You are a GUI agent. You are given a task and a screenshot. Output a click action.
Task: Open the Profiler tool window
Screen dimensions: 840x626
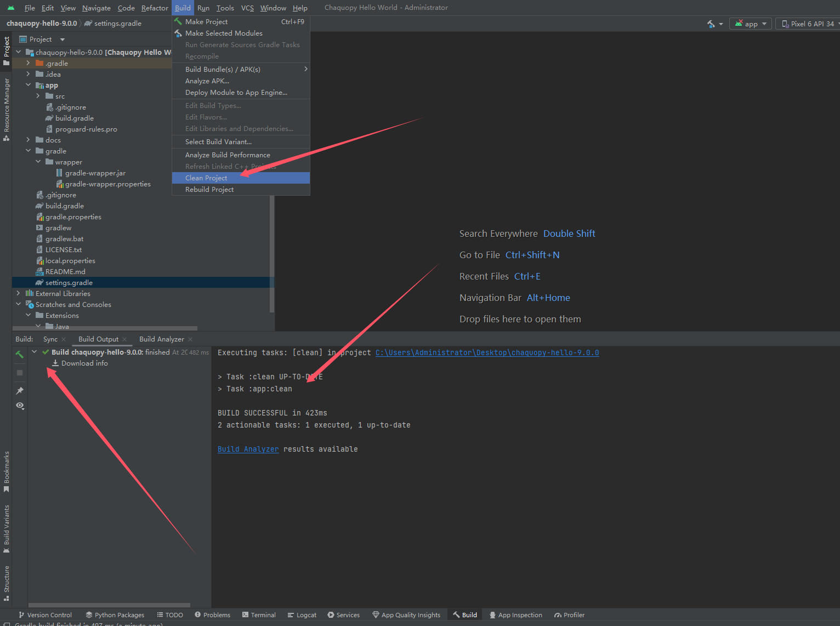coord(569,614)
